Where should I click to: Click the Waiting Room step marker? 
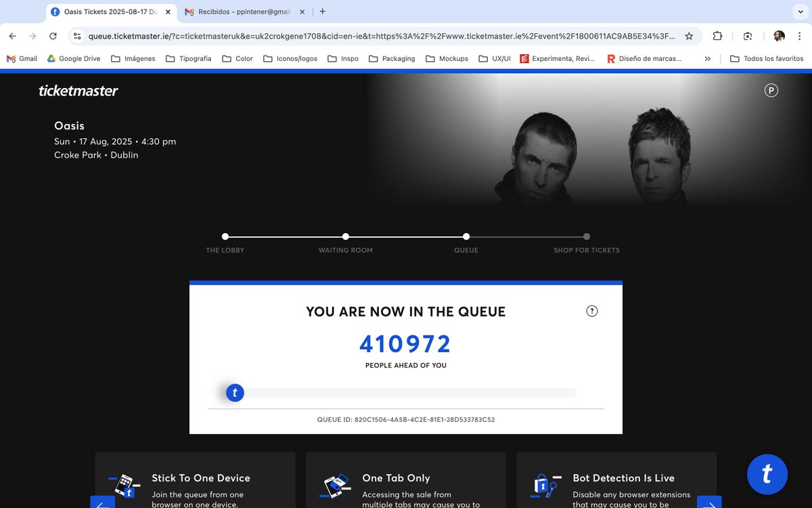coord(346,236)
